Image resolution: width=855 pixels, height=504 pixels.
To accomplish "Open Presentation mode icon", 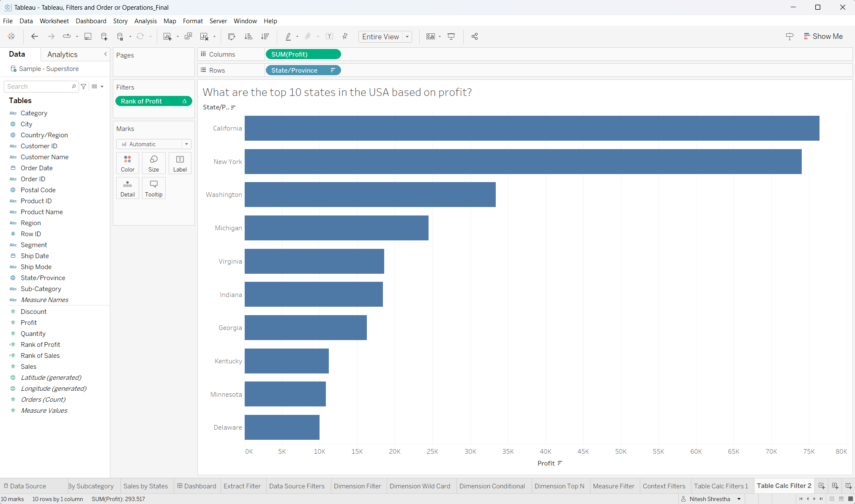I will coord(451,37).
